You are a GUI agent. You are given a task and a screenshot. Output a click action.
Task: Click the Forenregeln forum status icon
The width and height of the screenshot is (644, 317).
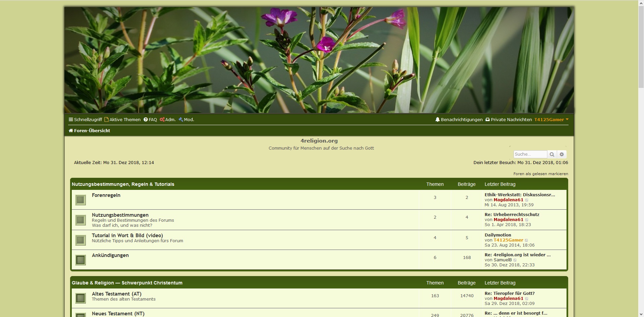click(x=80, y=200)
